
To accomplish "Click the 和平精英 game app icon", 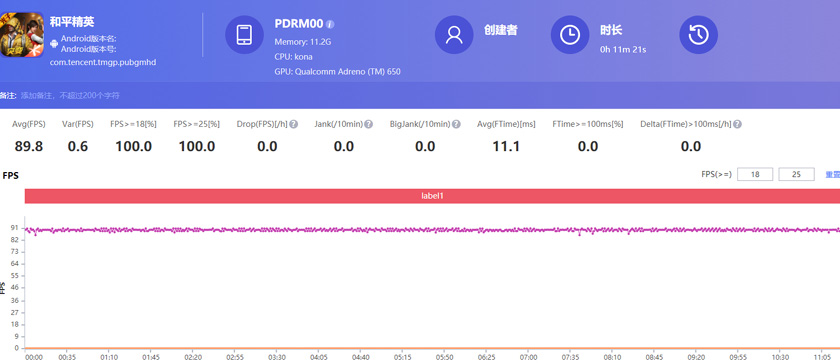I will pyautogui.click(x=21, y=35).
